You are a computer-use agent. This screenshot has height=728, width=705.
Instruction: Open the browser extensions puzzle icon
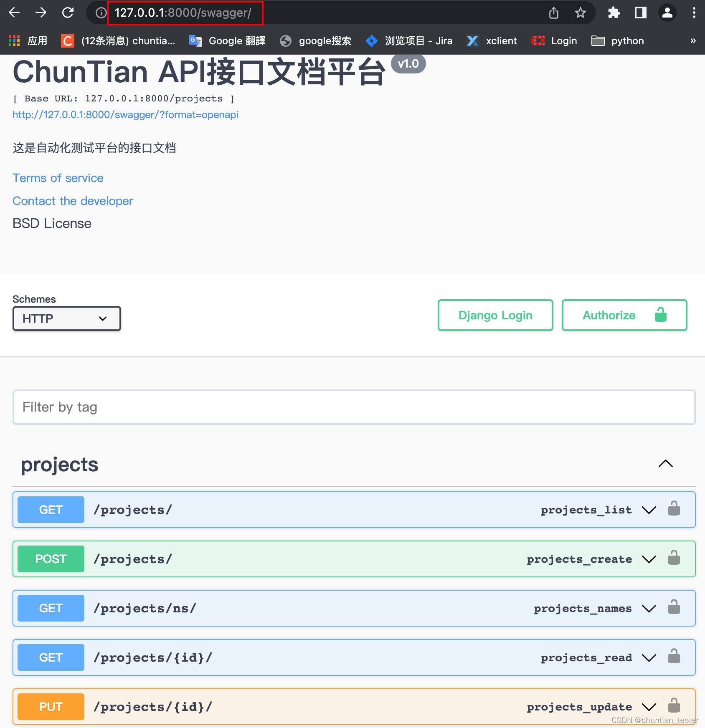[x=614, y=13]
